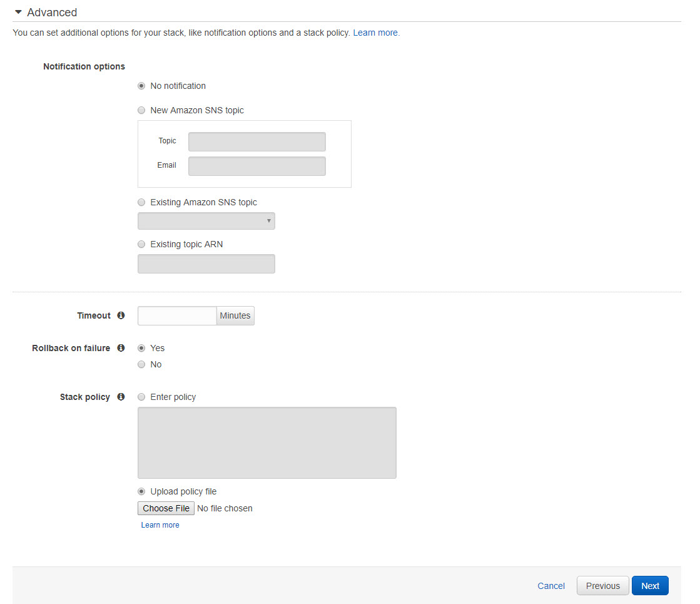Select New Amazon SNS topic option

pyautogui.click(x=141, y=110)
